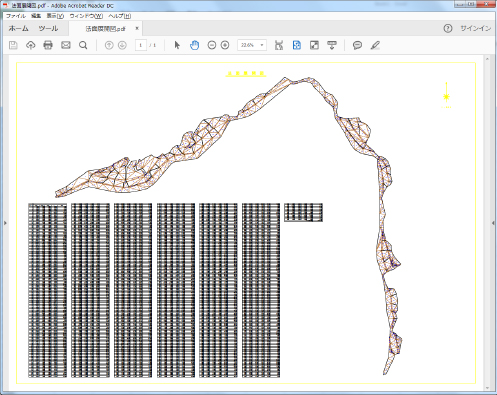The width and height of the screenshot is (497, 395).
Task: Print the document with printer icon
Action: tap(48, 45)
